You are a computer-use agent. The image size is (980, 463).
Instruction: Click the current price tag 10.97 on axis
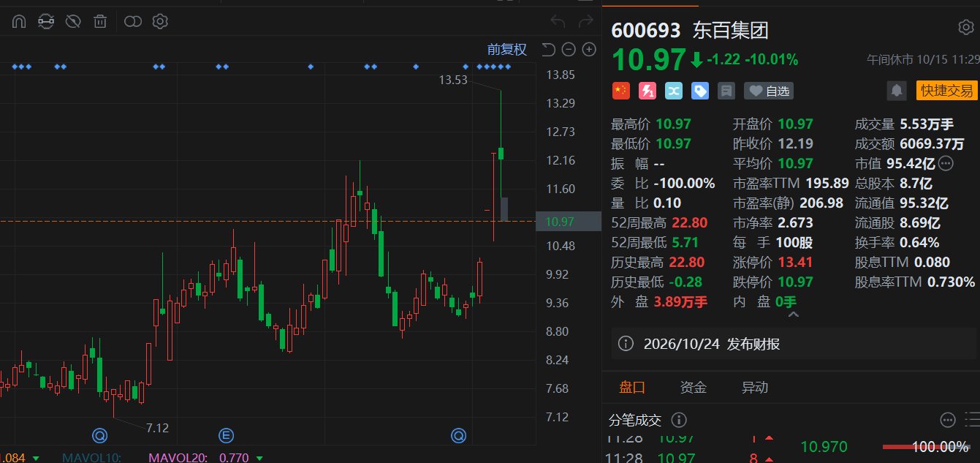[568, 221]
